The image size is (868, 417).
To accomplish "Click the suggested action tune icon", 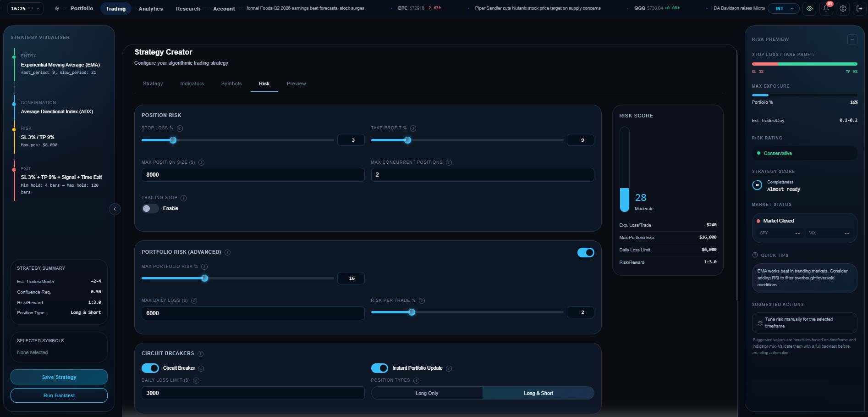I will click(760, 323).
